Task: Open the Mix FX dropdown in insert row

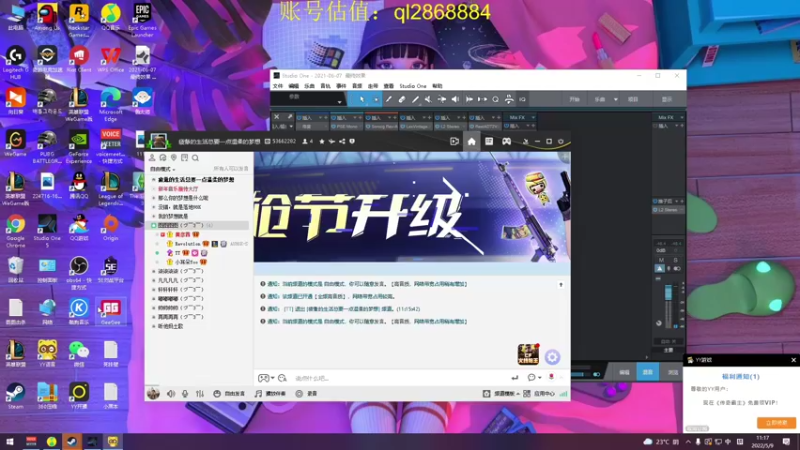Action: 533,117
